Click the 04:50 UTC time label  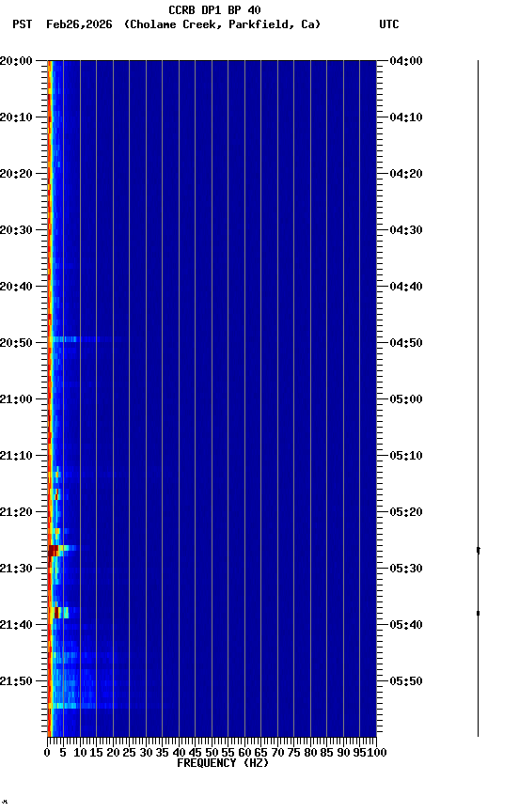coord(406,343)
